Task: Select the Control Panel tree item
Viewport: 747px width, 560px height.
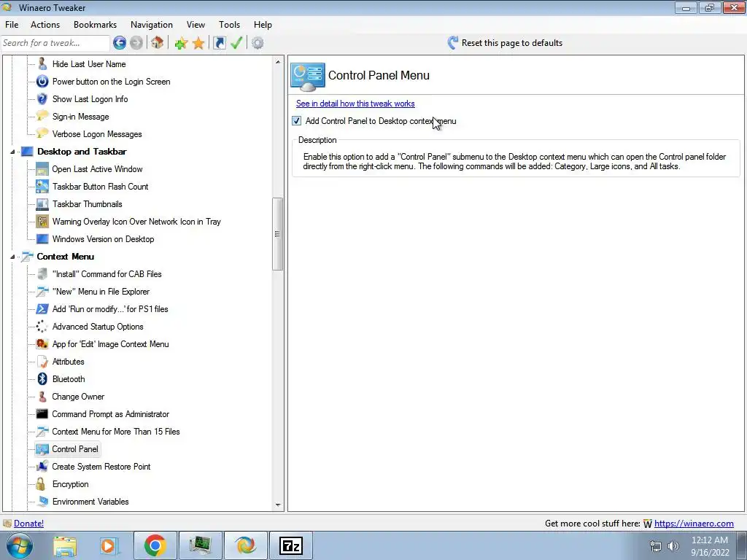Action: pyautogui.click(x=75, y=449)
